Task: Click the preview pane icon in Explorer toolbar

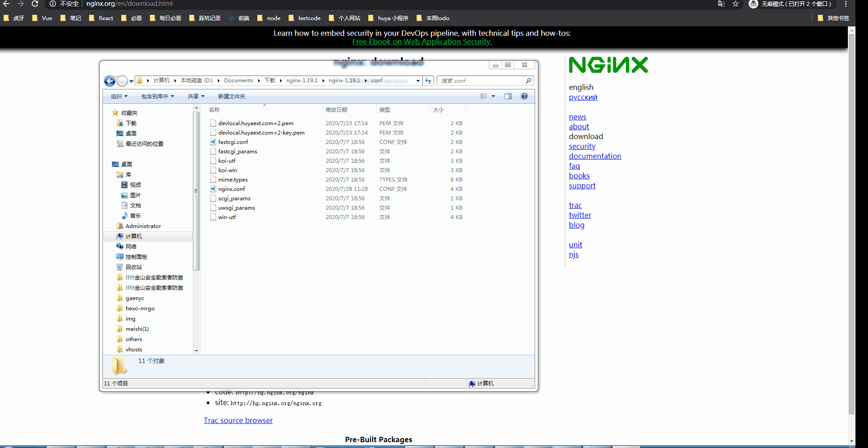Action: pos(508,96)
